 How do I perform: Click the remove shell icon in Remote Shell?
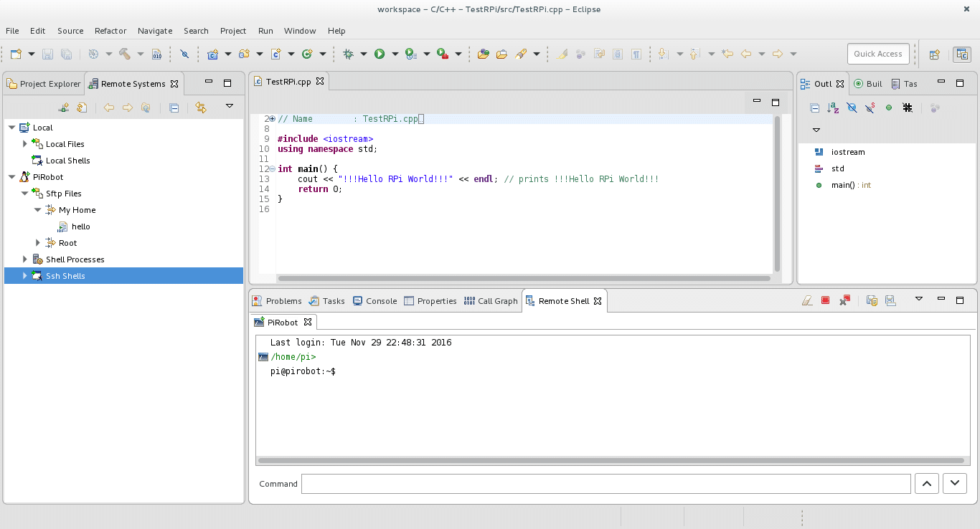click(844, 300)
